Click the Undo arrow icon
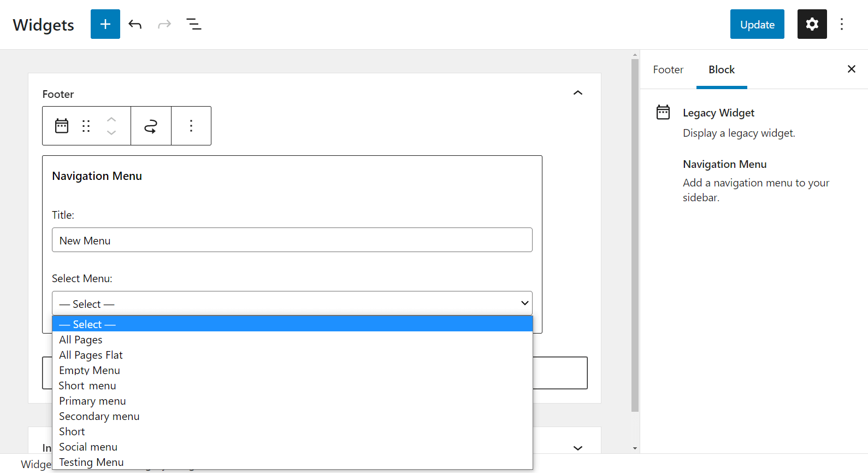This screenshot has width=868, height=473. (134, 24)
